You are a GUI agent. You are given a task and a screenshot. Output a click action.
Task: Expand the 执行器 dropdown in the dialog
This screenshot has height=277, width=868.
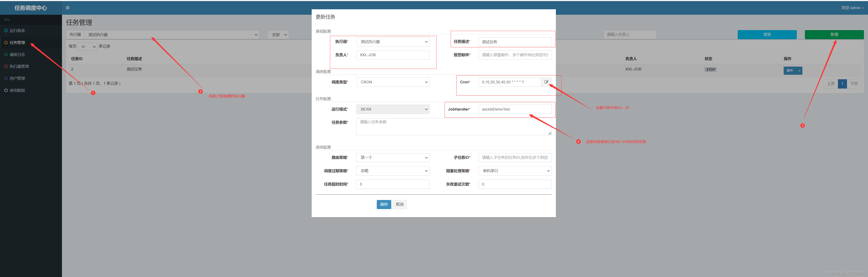click(x=393, y=42)
